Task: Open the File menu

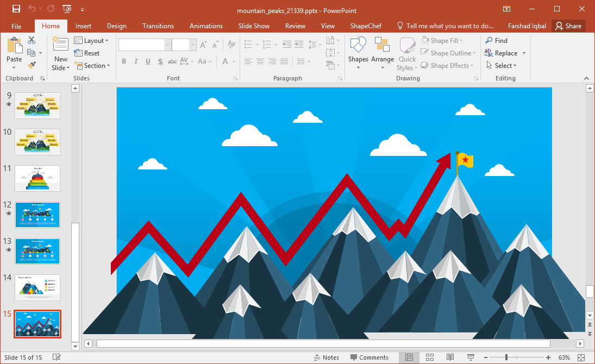Action: (16, 26)
